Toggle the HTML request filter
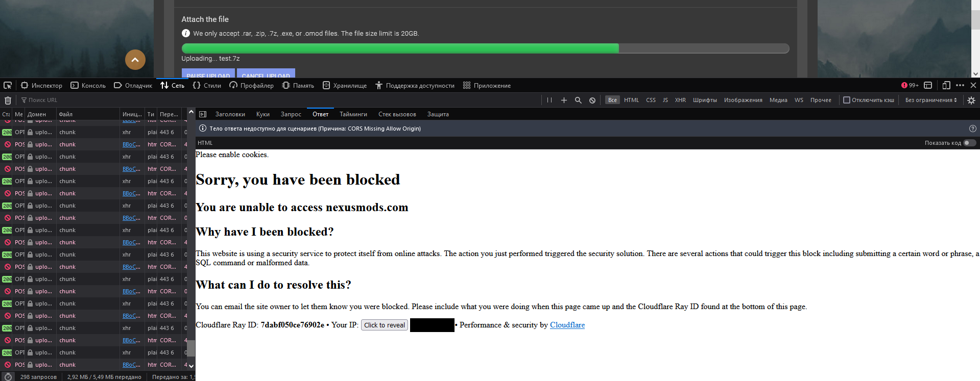This screenshot has height=381, width=980. (631, 100)
